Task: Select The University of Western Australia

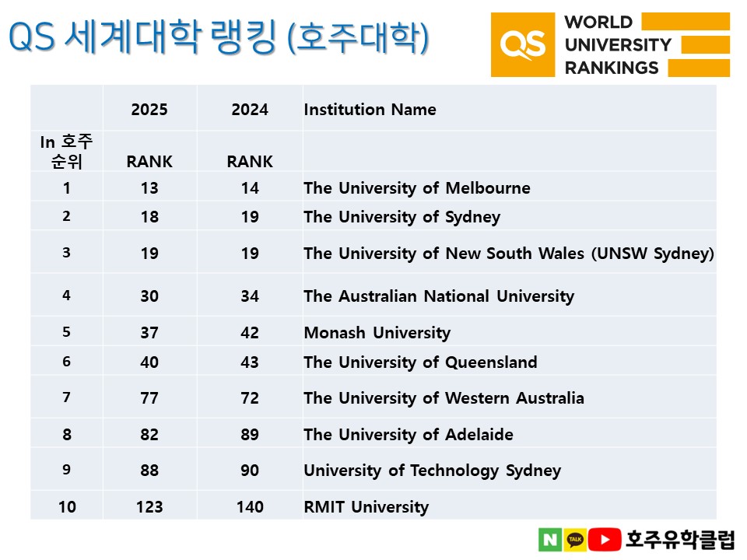Action: pyautogui.click(x=444, y=398)
